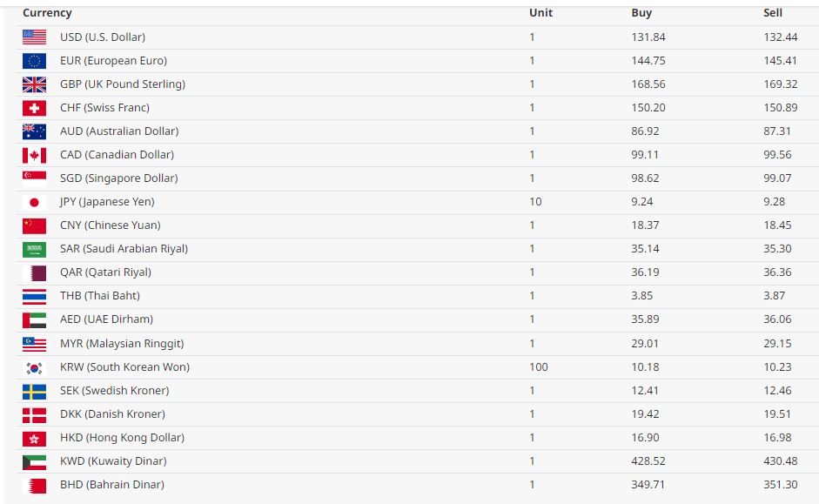Click BHD sell rate 351.30
This screenshot has width=819, height=504.
[780, 485]
